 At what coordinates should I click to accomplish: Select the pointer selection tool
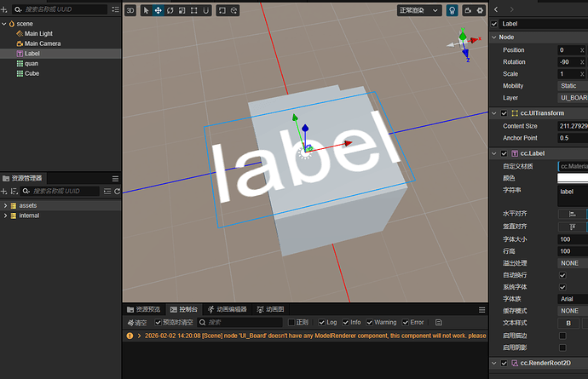(x=147, y=10)
